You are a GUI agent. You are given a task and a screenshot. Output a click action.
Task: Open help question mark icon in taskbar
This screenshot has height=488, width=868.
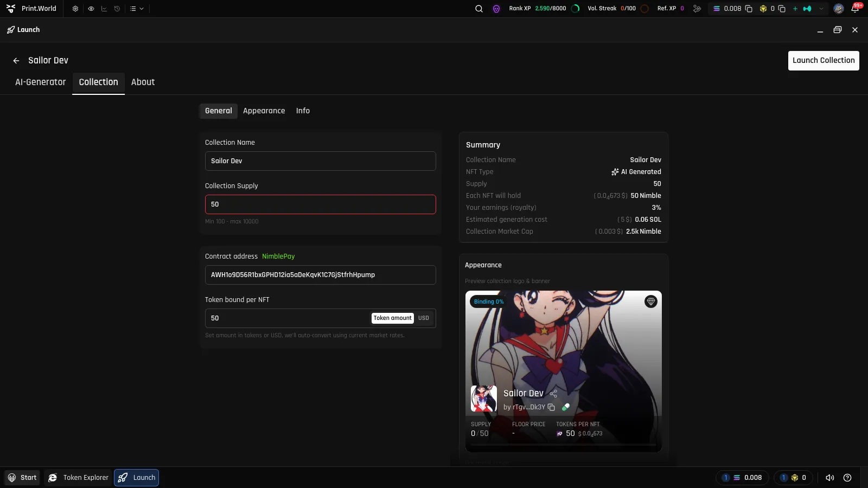(x=847, y=478)
